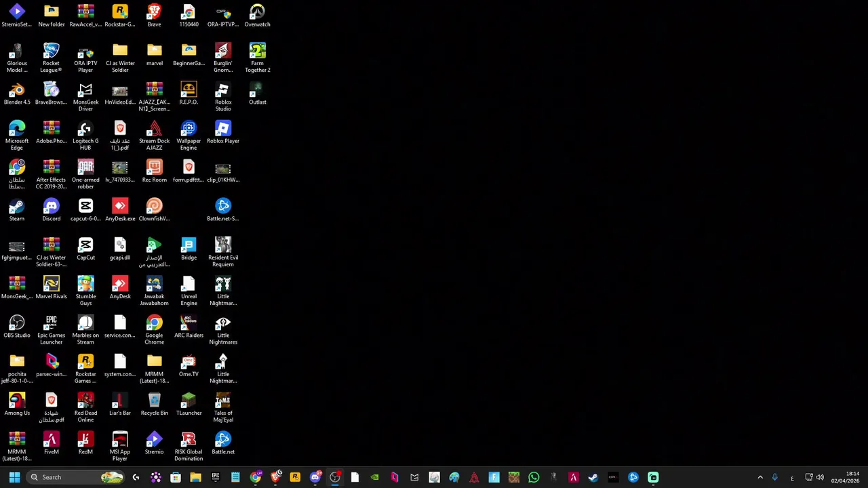
Task: Open Wallpaper Engine shortcut
Action: coord(189,136)
